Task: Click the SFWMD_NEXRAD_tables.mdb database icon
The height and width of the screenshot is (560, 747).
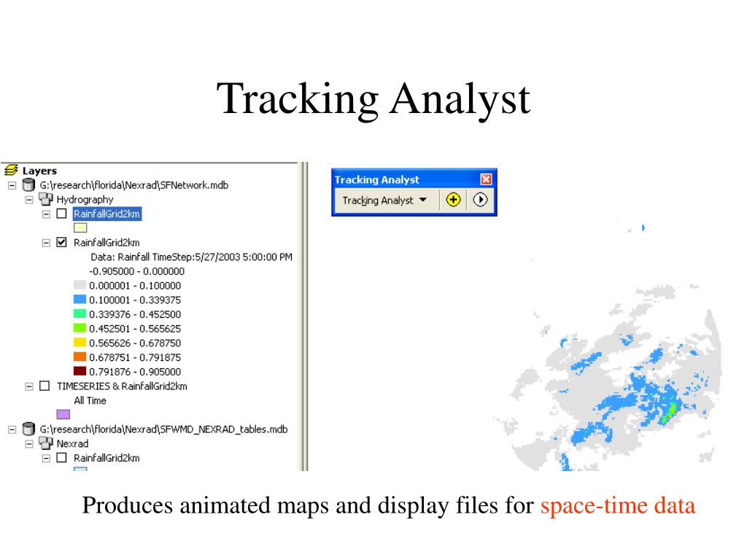Action: pos(28,429)
